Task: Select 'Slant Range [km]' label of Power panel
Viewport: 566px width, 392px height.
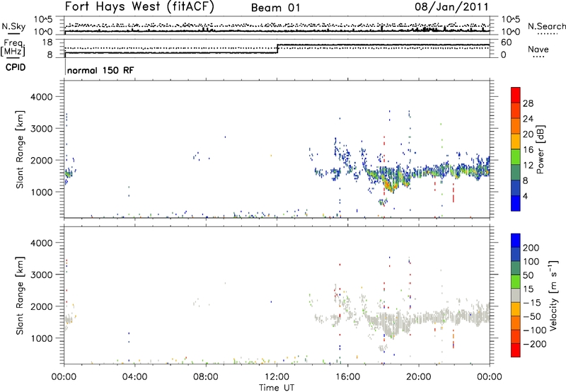Action: point(20,149)
